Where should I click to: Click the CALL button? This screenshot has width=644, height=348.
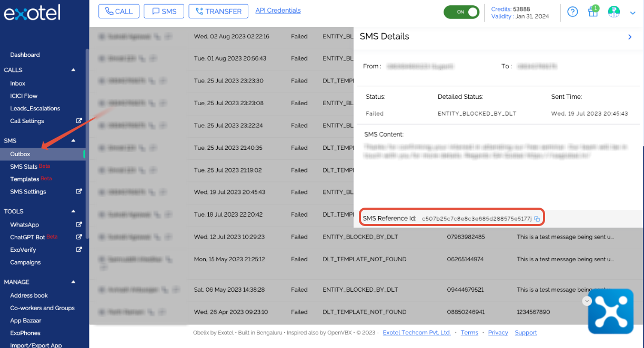[x=119, y=11]
